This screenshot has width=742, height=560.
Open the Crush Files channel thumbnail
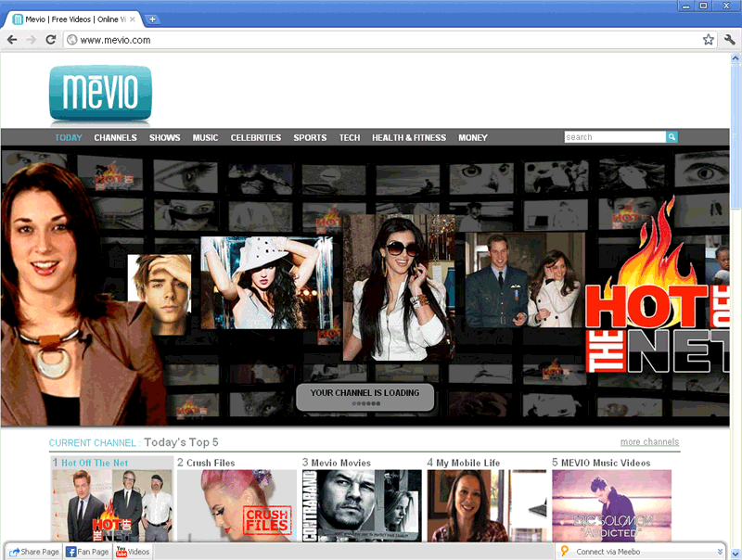point(237,505)
